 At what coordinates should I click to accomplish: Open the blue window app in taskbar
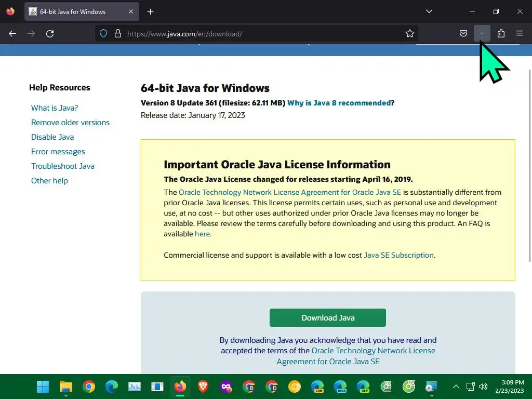(x=157, y=387)
